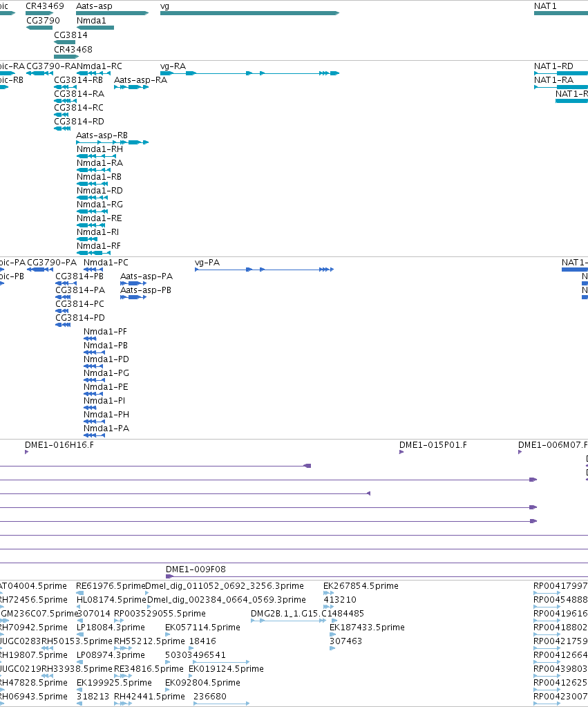Click the Aats-asp-PA CDS label

(x=146, y=276)
